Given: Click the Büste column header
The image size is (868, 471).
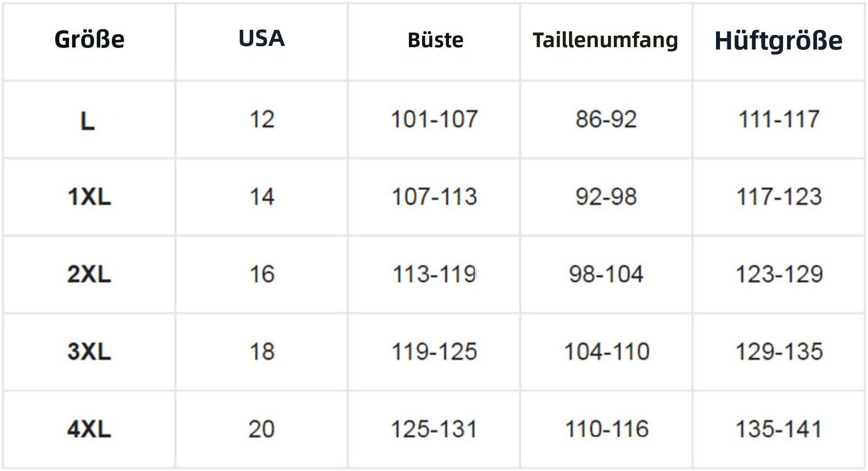Looking at the screenshot, I should (435, 40).
